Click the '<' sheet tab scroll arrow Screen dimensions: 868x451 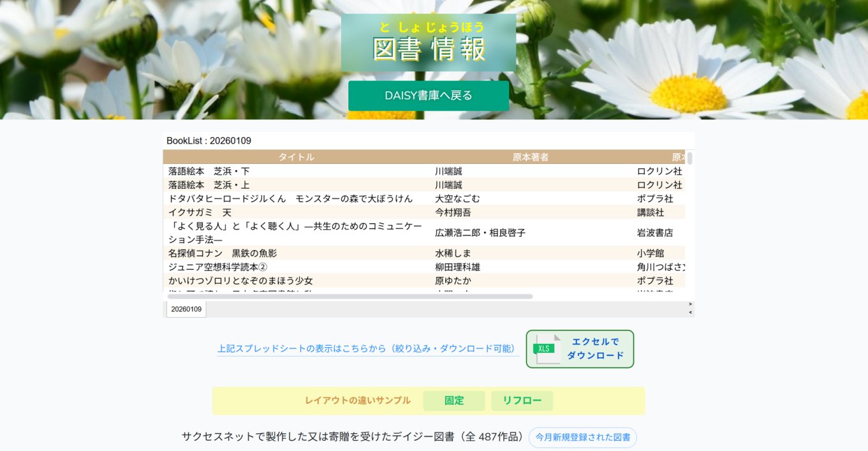pyautogui.click(x=690, y=313)
